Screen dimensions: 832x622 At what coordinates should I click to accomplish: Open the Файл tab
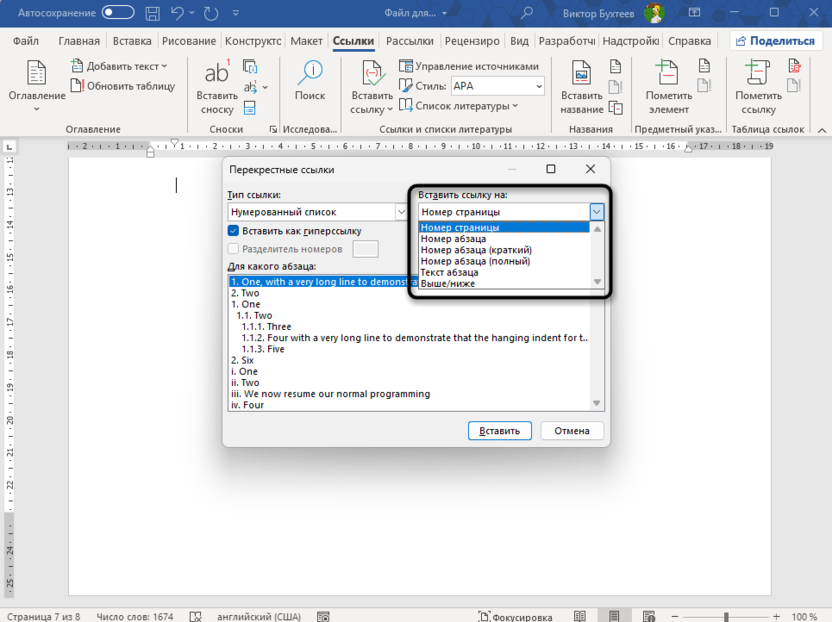coord(25,41)
